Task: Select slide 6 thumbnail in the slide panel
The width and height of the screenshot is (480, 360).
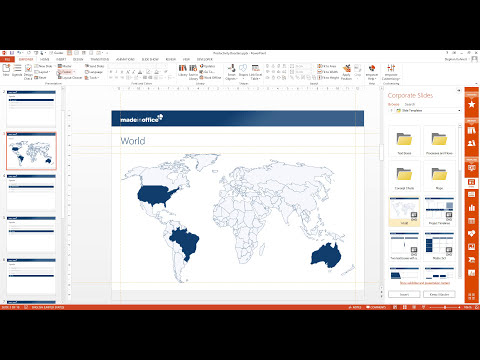Action: [31, 277]
